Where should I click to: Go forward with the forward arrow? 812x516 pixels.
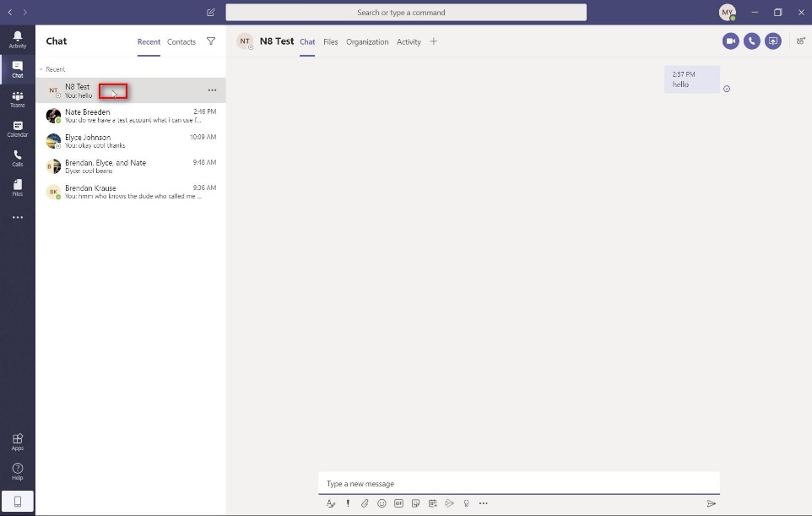pos(24,12)
